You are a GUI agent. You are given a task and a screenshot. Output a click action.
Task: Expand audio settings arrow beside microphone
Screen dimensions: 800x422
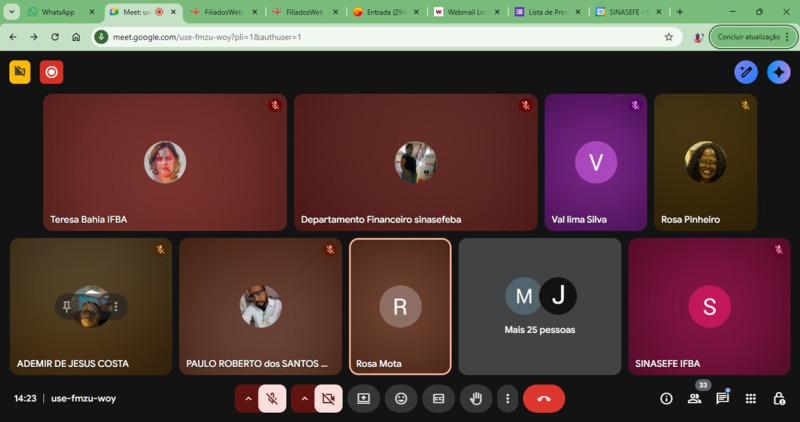(247, 398)
